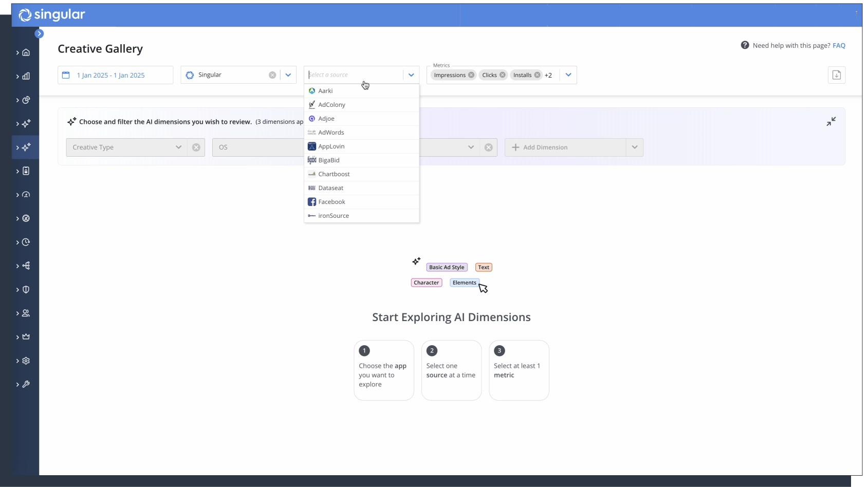Click step 1 Choose the app card
The height and width of the screenshot is (487, 868).
(x=384, y=370)
